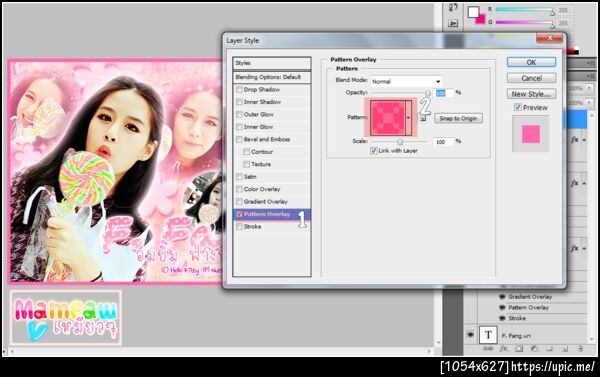600x377 pixels.
Task: Click canvas vertical scrollbar down arrow
Action: coord(439,343)
